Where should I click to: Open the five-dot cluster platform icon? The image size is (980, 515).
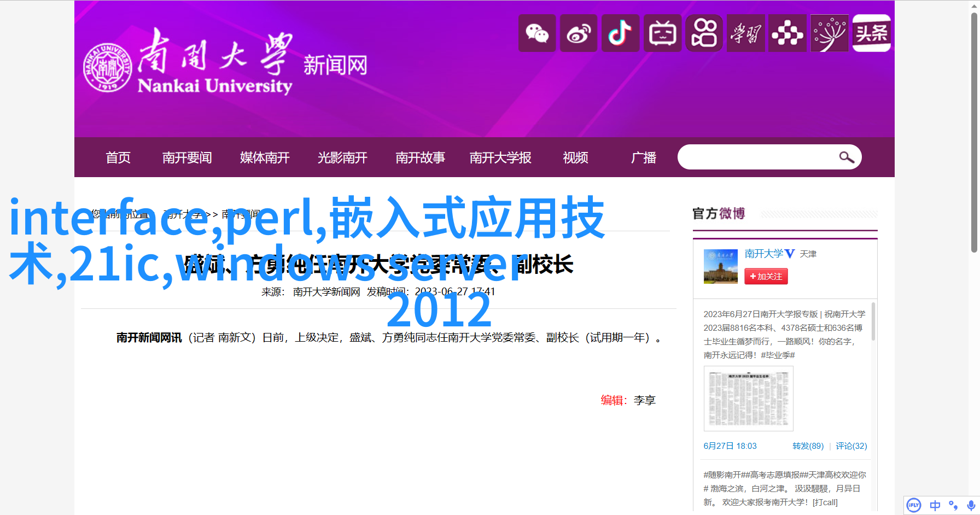pos(787,33)
